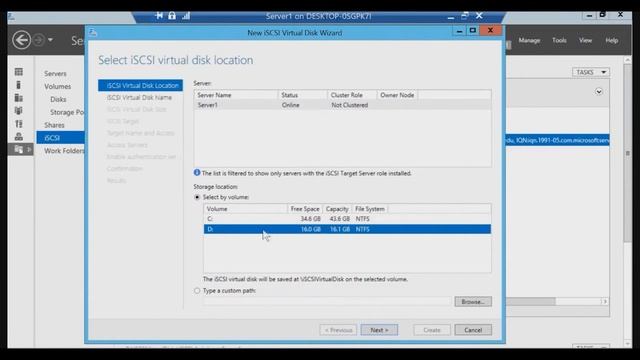The image size is (640, 360).
Task: Click the horizontal scrollbar in Server Manager panel
Action: pyautogui.click(x=531, y=301)
